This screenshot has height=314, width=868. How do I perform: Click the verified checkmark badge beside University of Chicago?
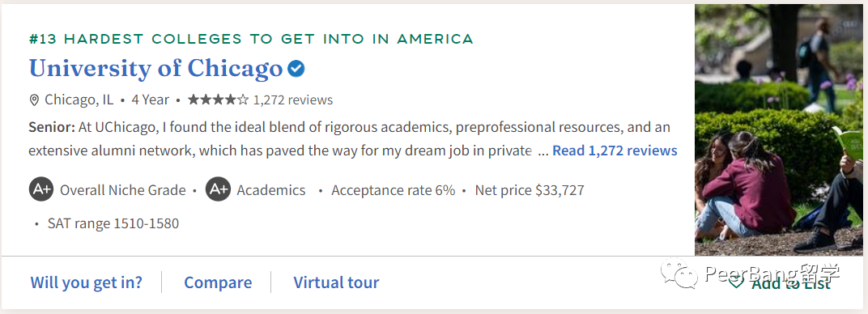[296, 69]
